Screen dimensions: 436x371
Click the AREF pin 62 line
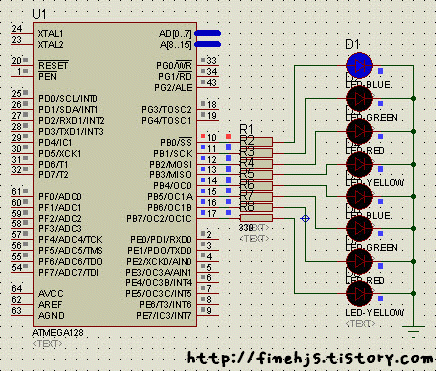click(22, 304)
